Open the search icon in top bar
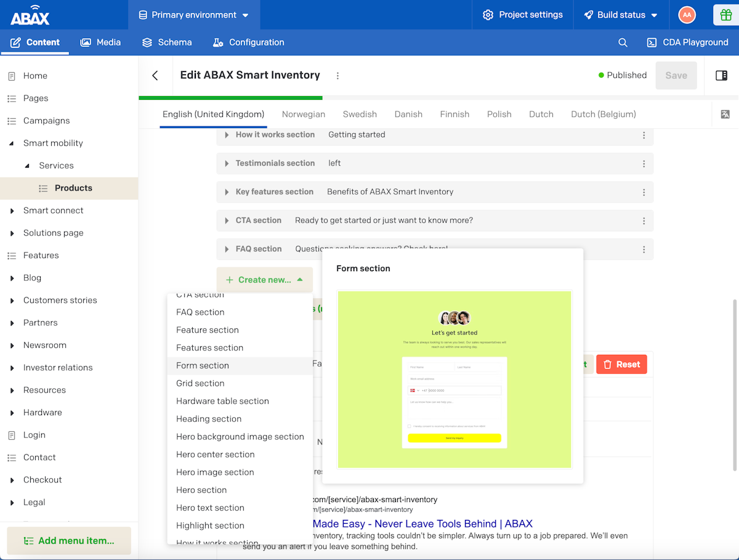Viewport: 739px width, 560px height. click(x=623, y=43)
